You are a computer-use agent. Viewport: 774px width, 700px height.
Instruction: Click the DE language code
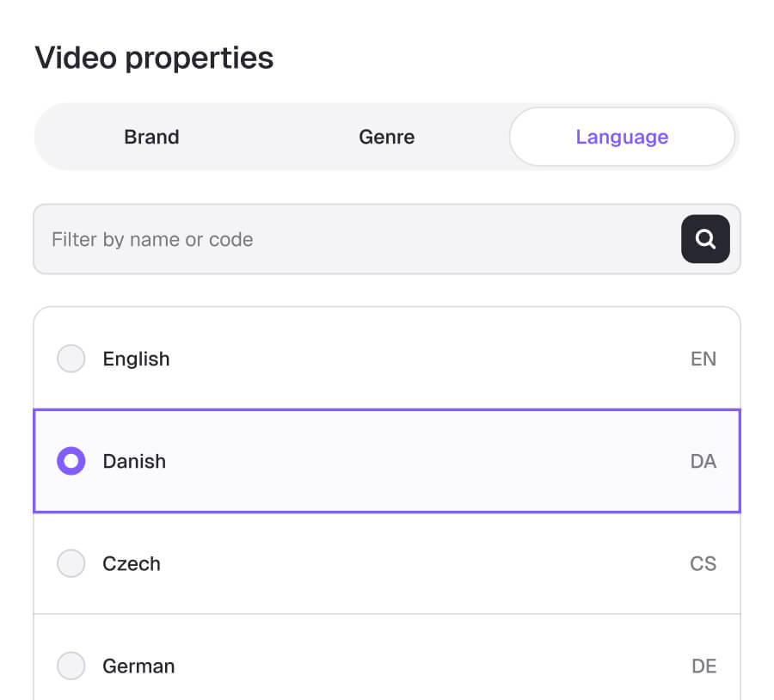[x=703, y=666]
